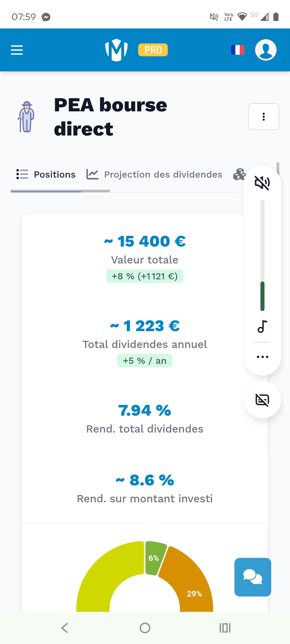
Task: Open the chat support button
Action: click(x=253, y=577)
